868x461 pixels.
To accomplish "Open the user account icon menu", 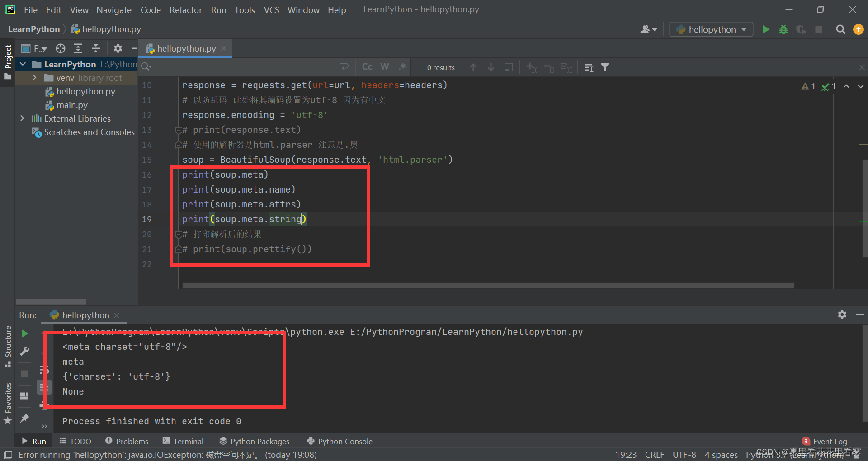I will click(648, 29).
